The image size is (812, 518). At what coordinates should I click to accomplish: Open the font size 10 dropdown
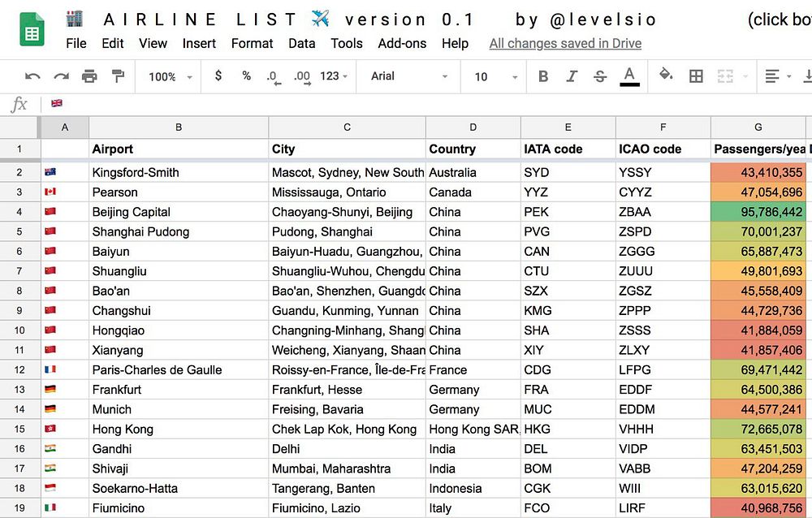tap(495, 76)
